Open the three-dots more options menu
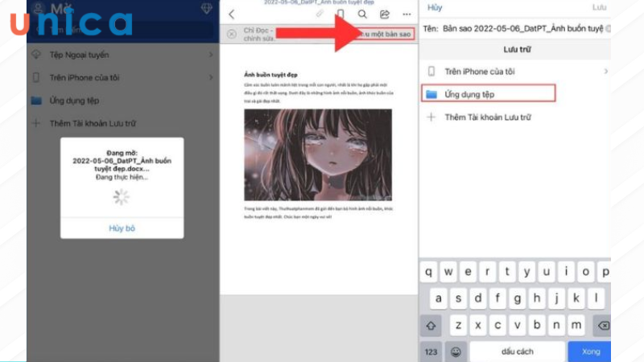Screen dimensions: 644x362 tap(407, 14)
